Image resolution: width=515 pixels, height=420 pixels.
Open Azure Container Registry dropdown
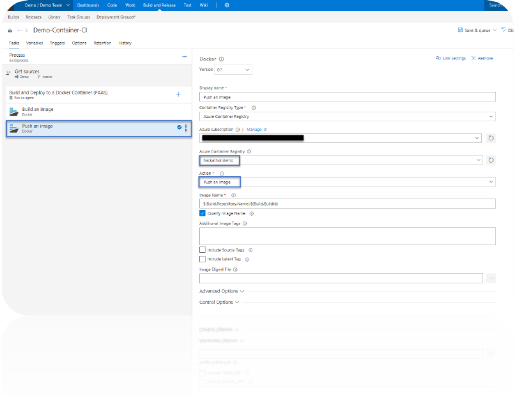[x=341, y=160]
